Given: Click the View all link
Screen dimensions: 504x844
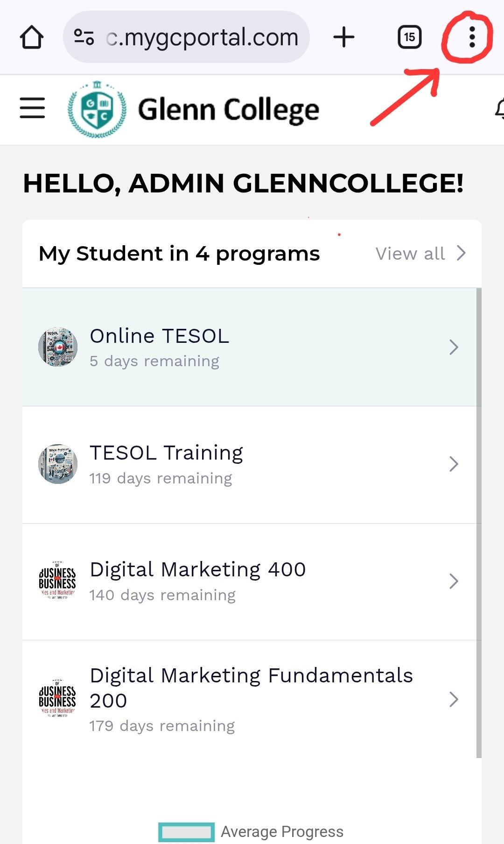Looking at the screenshot, I should [x=420, y=254].
